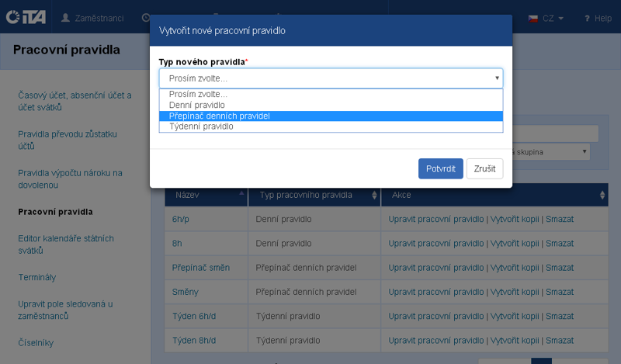621x364 pixels.
Task: Click the Czech flag language icon
Action: click(x=533, y=18)
